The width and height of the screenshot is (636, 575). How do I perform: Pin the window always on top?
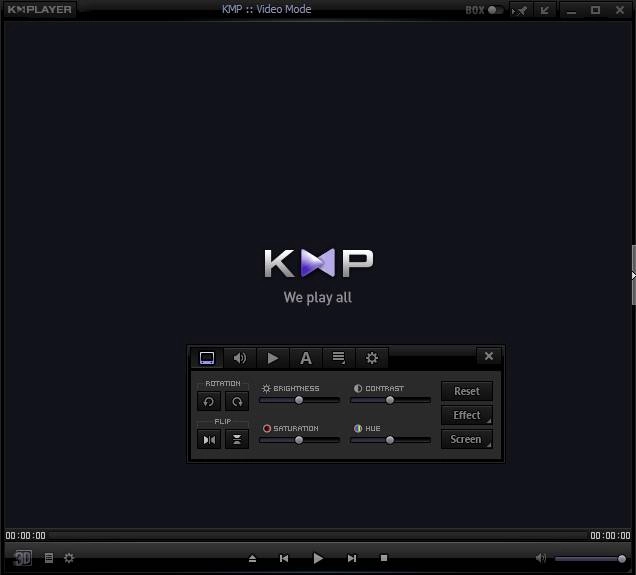520,10
